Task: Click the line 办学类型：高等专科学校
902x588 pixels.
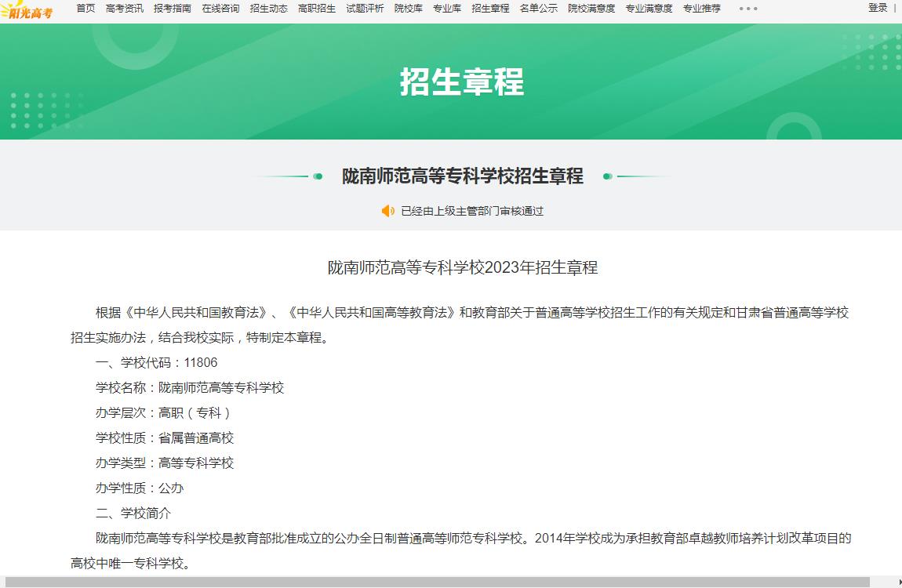Action: tap(165, 463)
